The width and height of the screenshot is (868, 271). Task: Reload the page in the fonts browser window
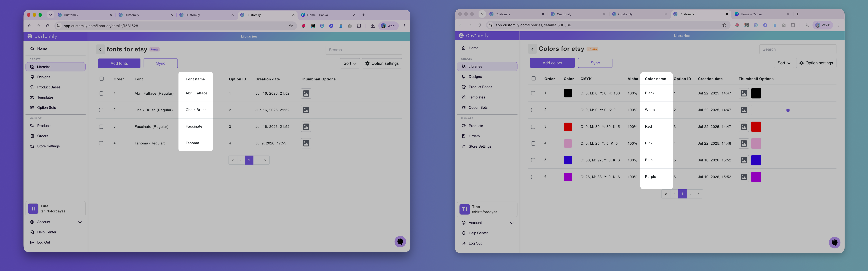pyautogui.click(x=48, y=26)
